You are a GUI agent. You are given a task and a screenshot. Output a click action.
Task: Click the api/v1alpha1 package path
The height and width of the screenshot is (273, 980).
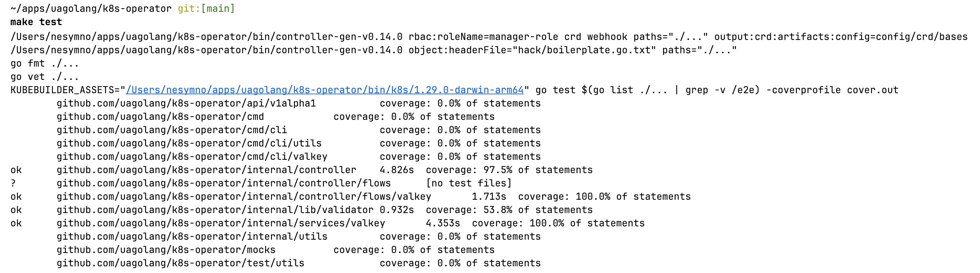click(x=186, y=104)
